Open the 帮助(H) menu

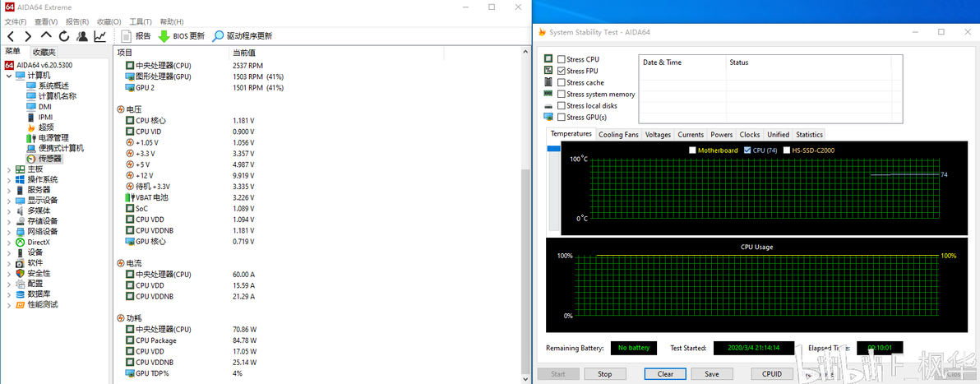click(x=172, y=22)
